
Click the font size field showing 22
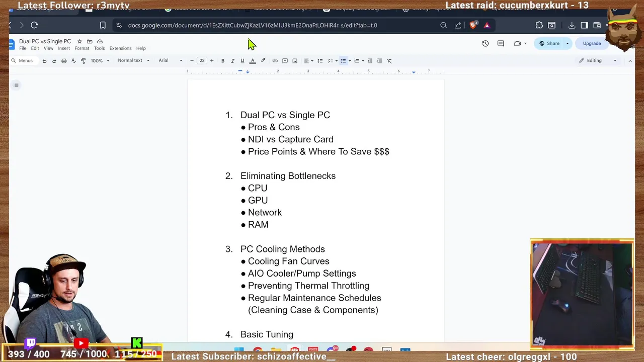click(x=202, y=61)
